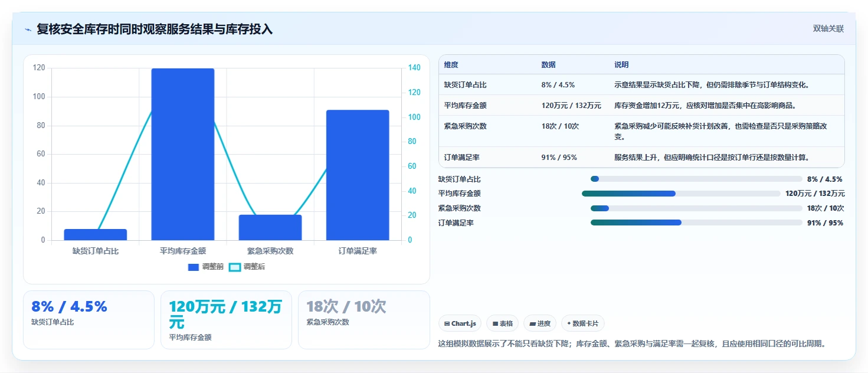Open the 8% / 4.5% data card
868x373 pixels.
point(89,320)
